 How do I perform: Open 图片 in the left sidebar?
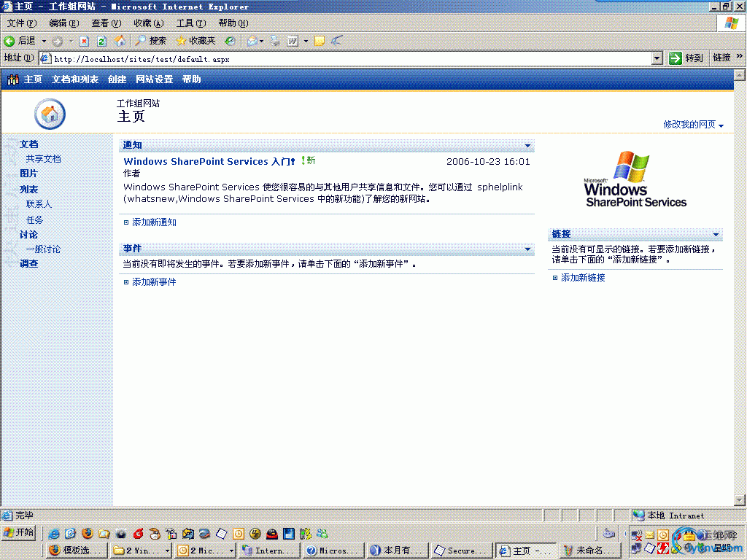point(28,174)
